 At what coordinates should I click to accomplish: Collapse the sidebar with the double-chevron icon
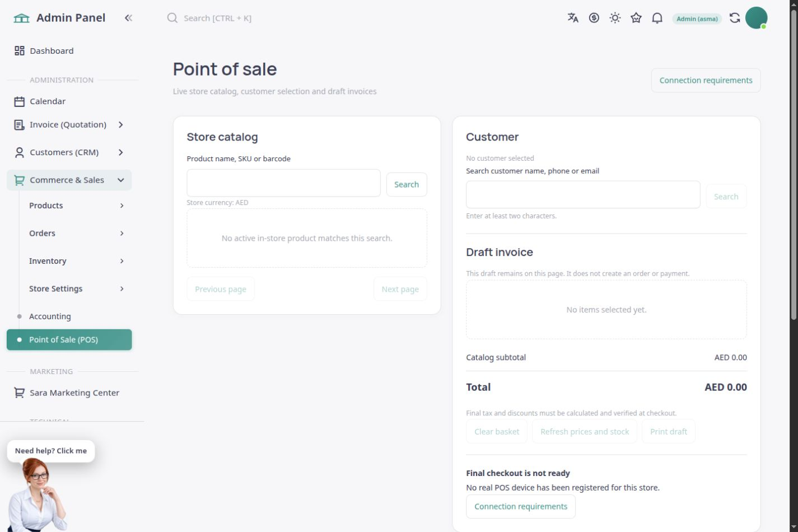pos(128,18)
